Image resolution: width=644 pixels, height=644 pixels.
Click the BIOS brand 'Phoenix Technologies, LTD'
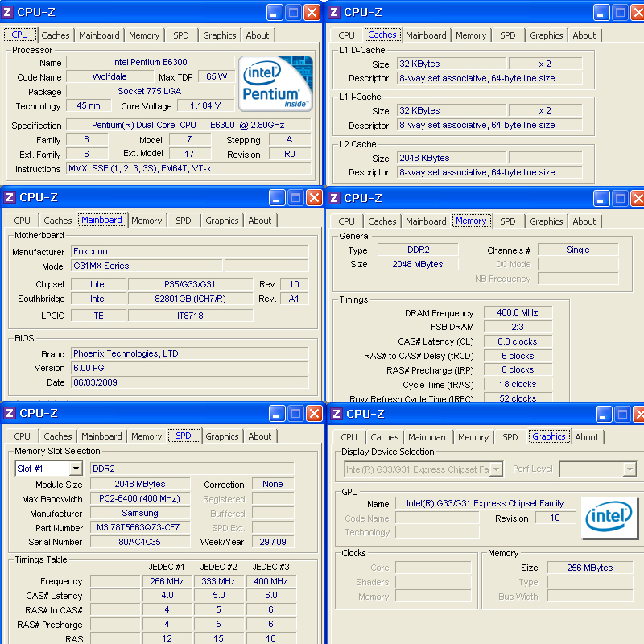point(190,353)
